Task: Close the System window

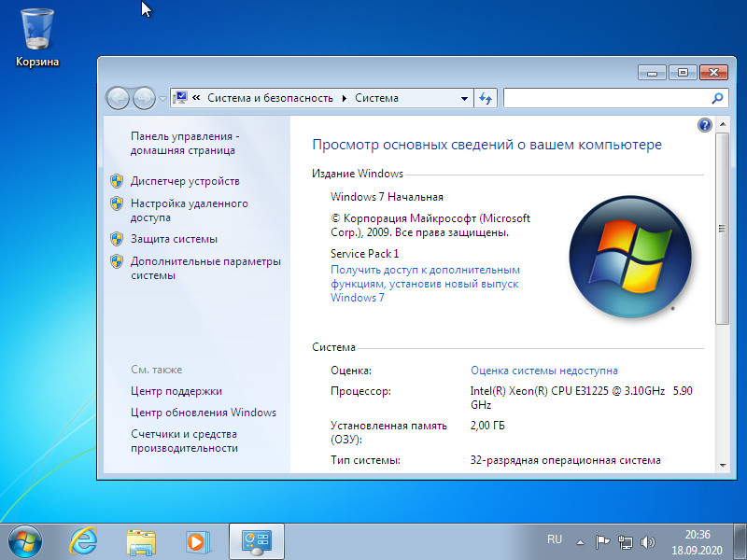Action: [x=713, y=73]
